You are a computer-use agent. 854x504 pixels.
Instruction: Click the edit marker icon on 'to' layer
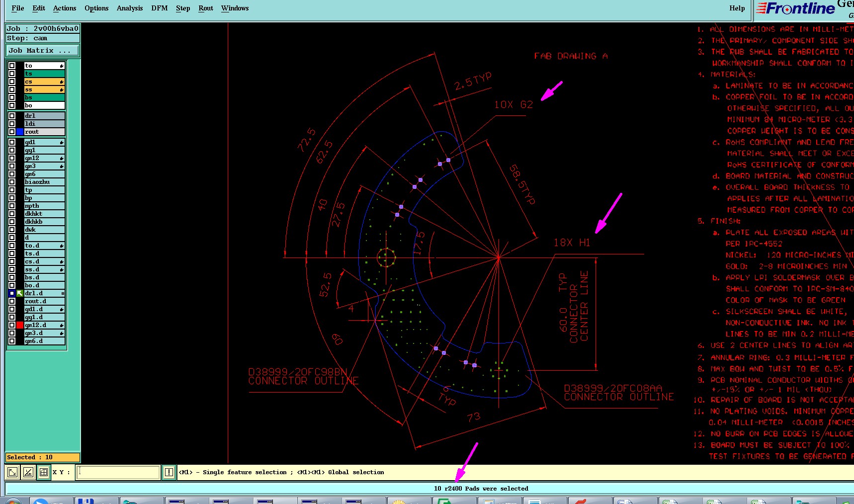pos(62,66)
